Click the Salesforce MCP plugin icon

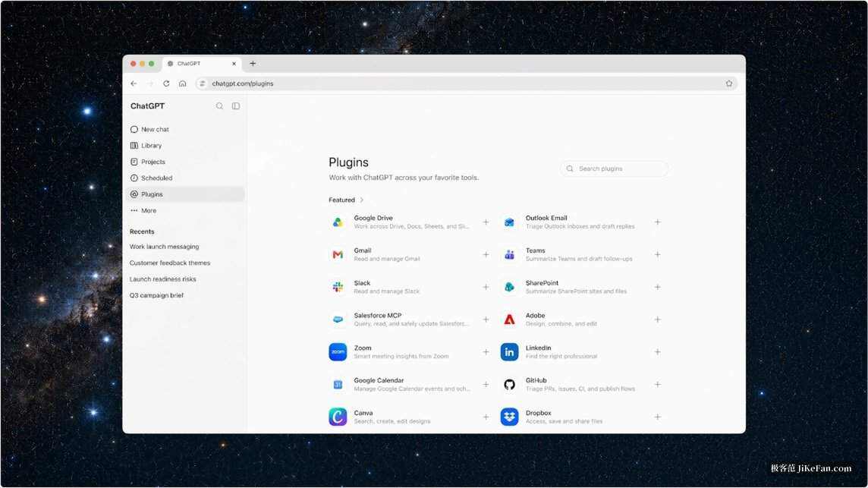[x=338, y=320]
